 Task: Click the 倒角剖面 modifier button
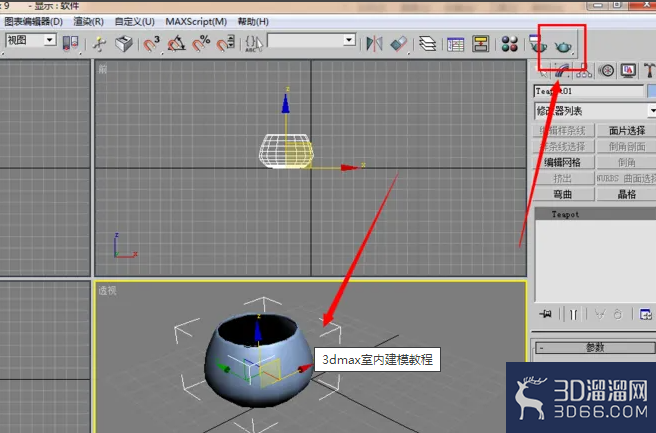pyautogui.click(x=626, y=146)
